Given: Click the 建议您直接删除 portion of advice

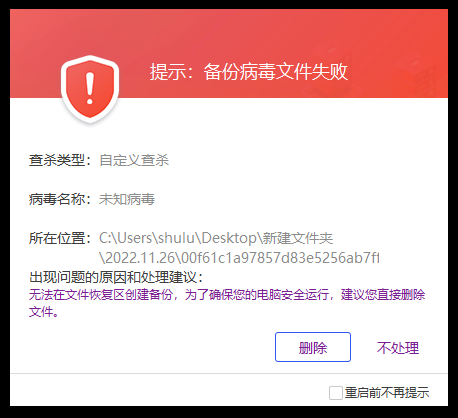Looking at the screenshot, I should point(383,295).
